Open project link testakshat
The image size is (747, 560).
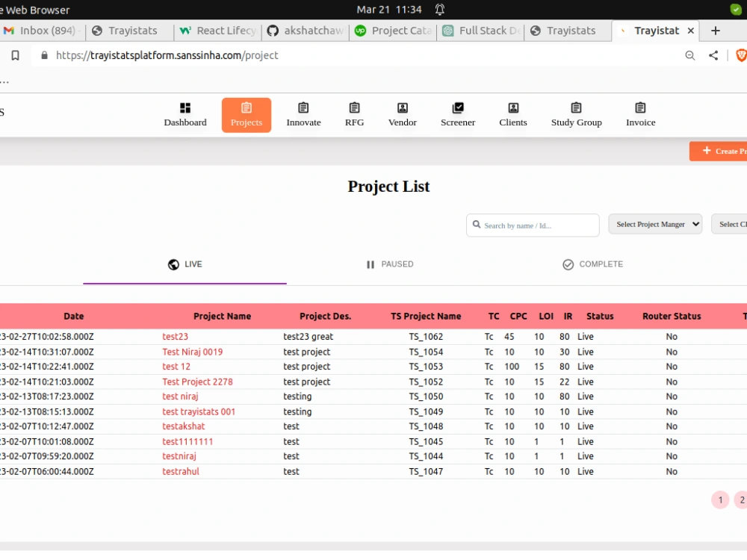coord(184,426)
